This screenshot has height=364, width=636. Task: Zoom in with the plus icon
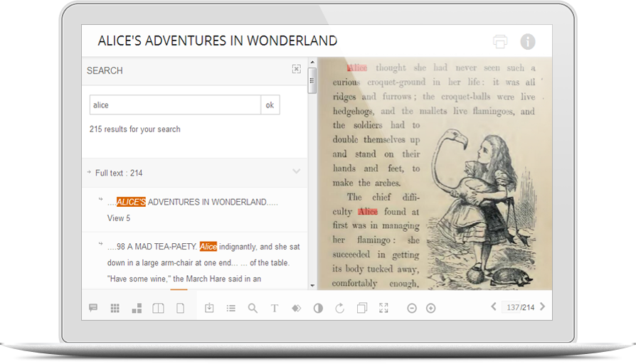click(x=431, y=309)
